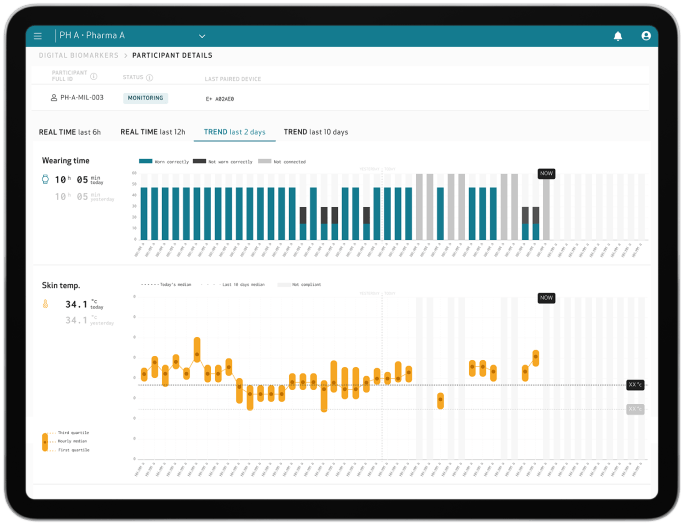Screen dimensions: 681x523
Task: Click info icon next to Status
Action: (150, 77)
